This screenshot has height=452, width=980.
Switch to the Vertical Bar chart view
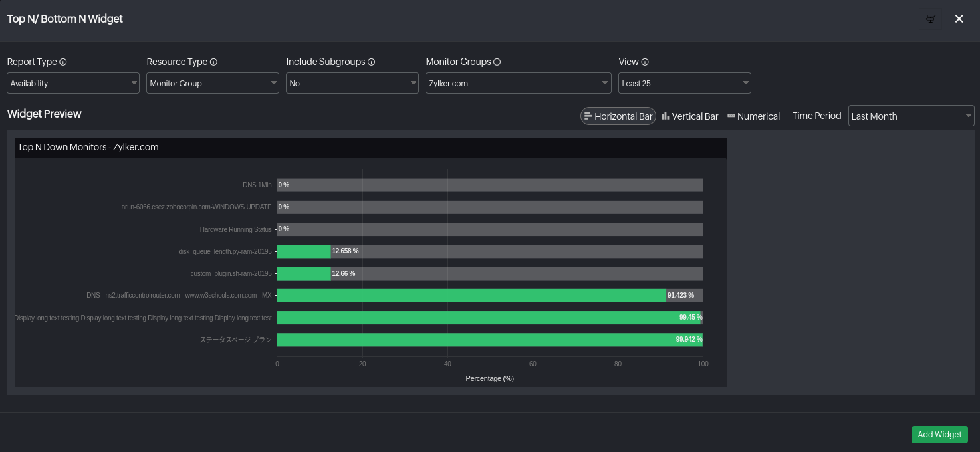point(689,116)
